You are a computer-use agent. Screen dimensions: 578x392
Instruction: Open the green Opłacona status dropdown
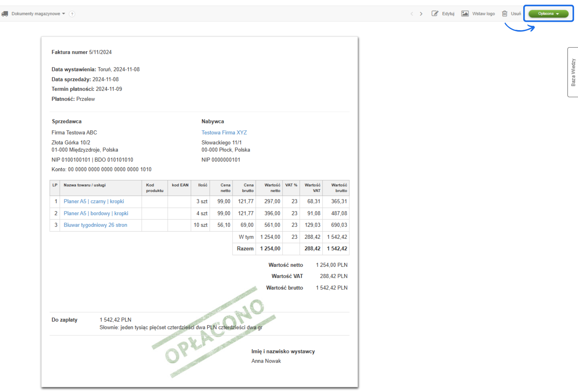click(548, 14)
